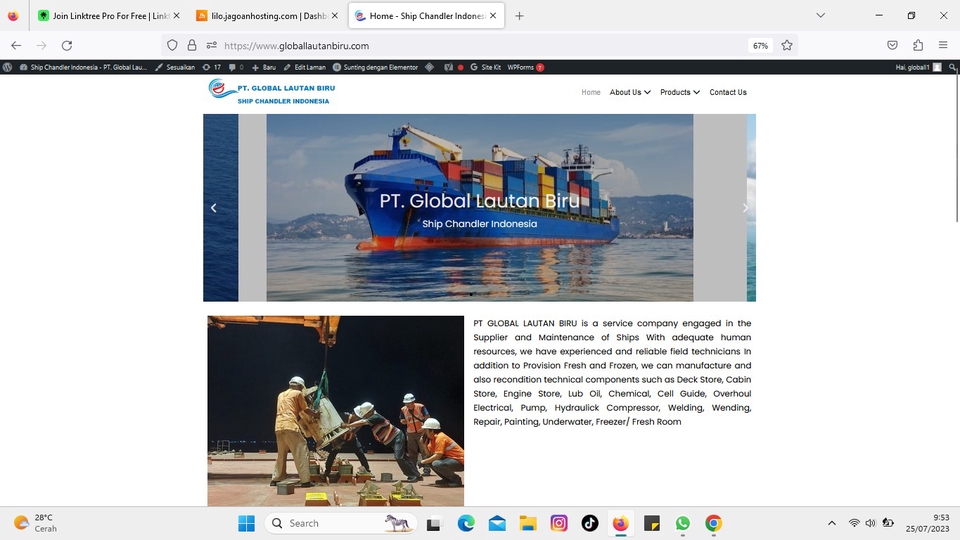The width and height of the screenshot is (960, 540).
Task: View site security via padlock icon
Action: [x=192, y=45]
